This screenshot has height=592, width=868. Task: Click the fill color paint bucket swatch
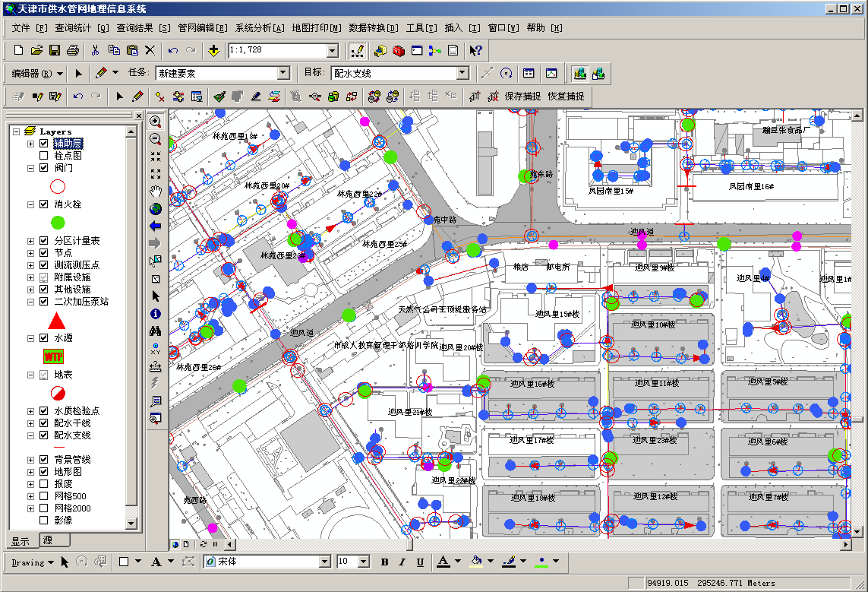coord(476,562)
